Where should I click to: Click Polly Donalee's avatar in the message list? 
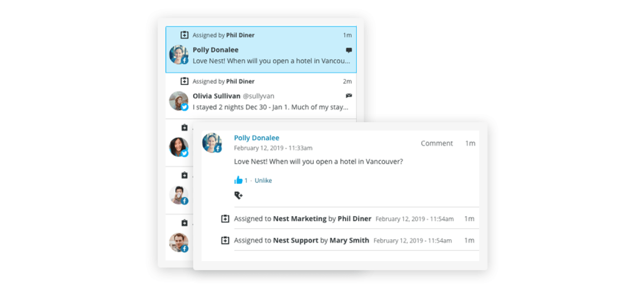179,54
